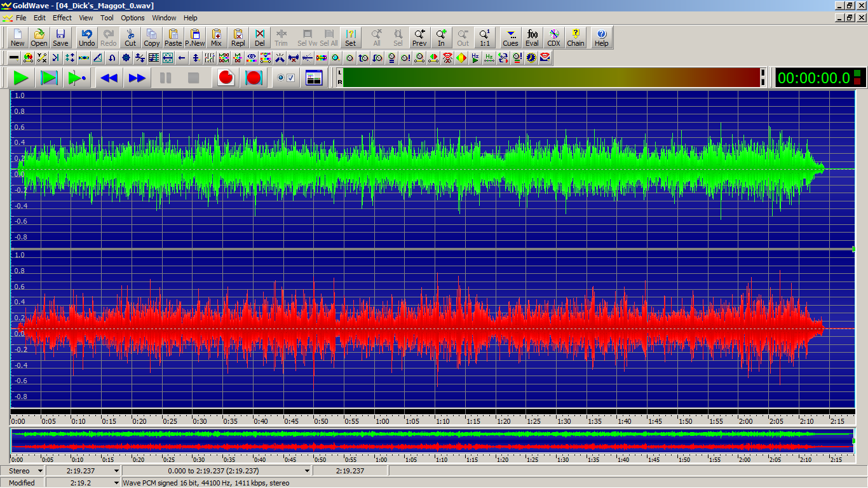868x488 pixels.
Task: Open the Effect menu
Action: [x=62, y=18]
